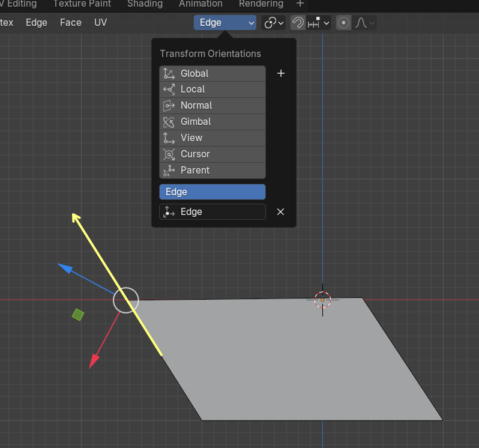Viewport: 479px width, 448px height.
Task: Open the UV menu
Action: click(100, 23)
